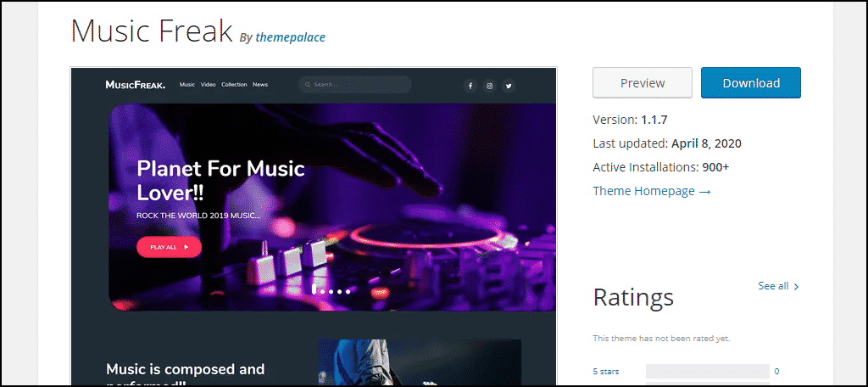Screen dimensions: 868x387
Task: Click the PLAY ALL button in preview
Action: pyautogui.click(x=169, y=247)
